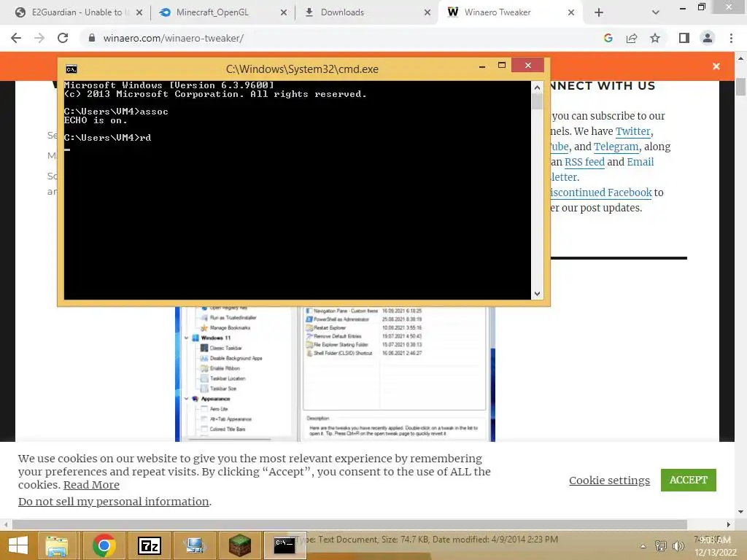Click horizontal scrollbar left arrow
Image resolution: width=747 pixels, height=560 pixels.
(6, 524)
